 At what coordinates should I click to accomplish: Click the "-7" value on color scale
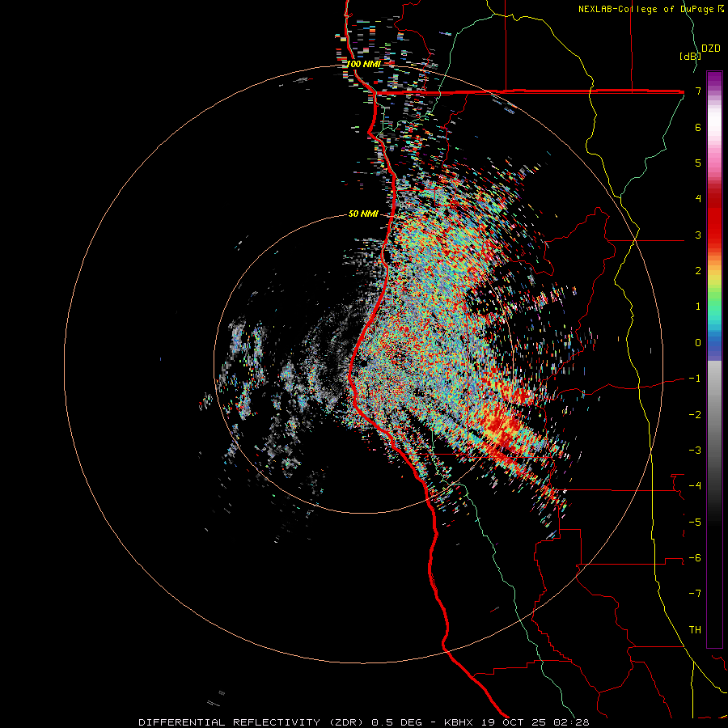695,594
